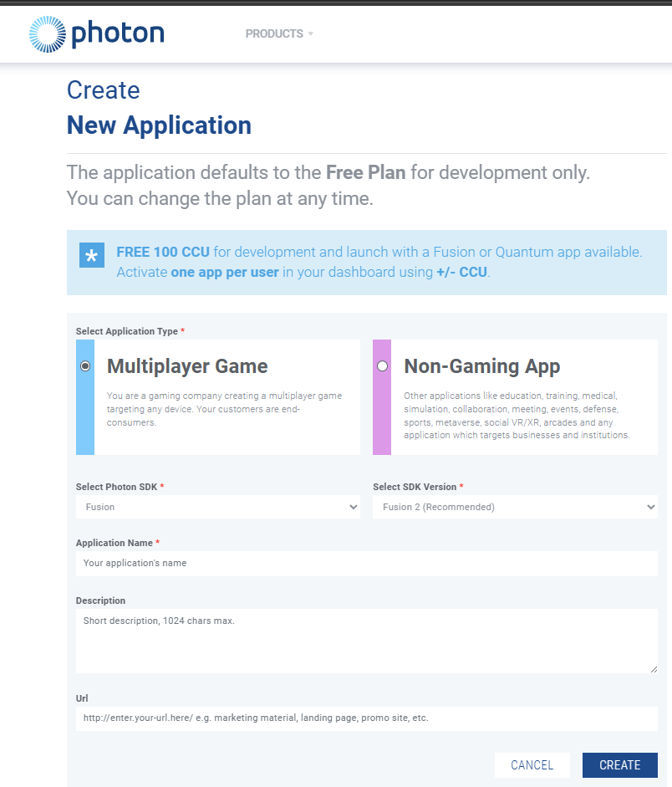
Task: Click the 'Create' heading above New Application
Action: coord(104,90)
